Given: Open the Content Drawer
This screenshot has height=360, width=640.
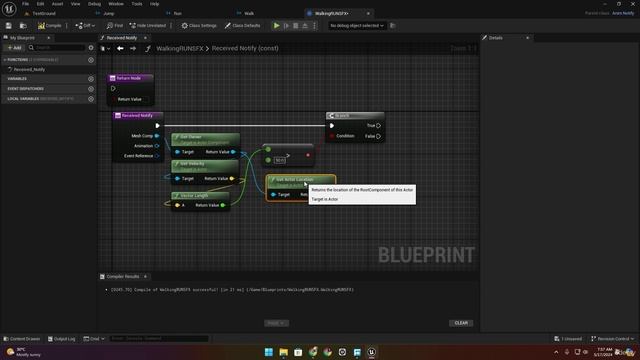Looking at the screenshot, I should point(22,339).
